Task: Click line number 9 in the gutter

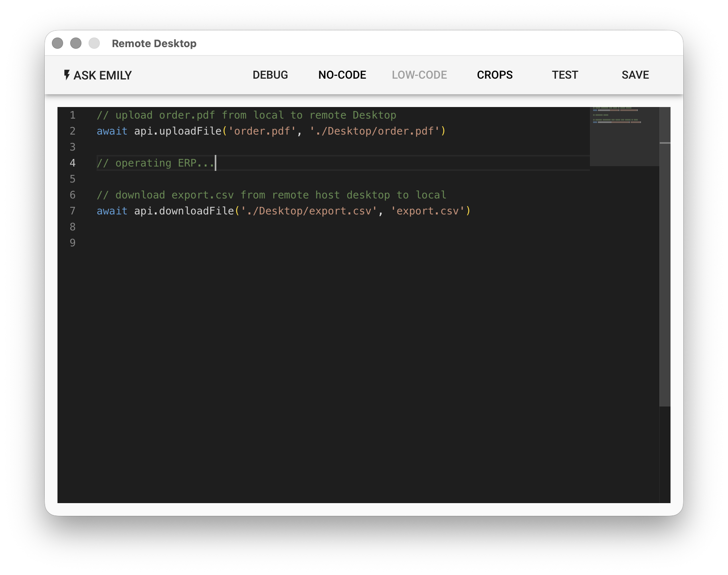Action: tap(73, 243)
